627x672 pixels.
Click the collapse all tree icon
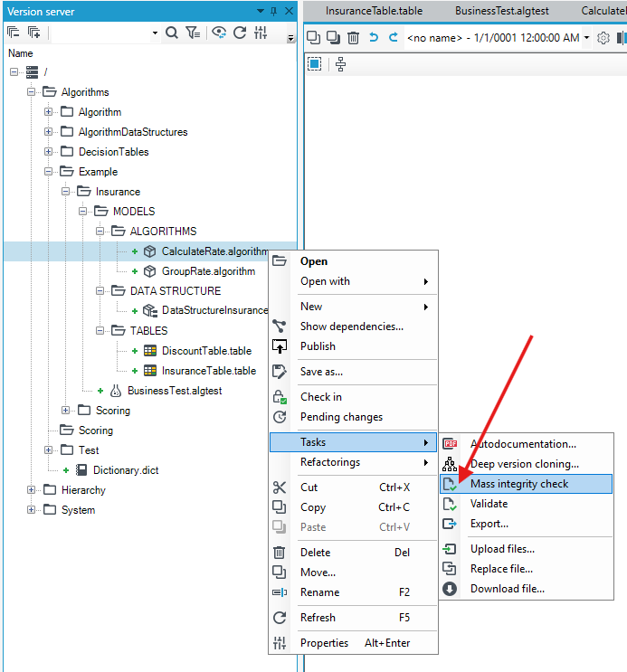click(x=14, y=33)
